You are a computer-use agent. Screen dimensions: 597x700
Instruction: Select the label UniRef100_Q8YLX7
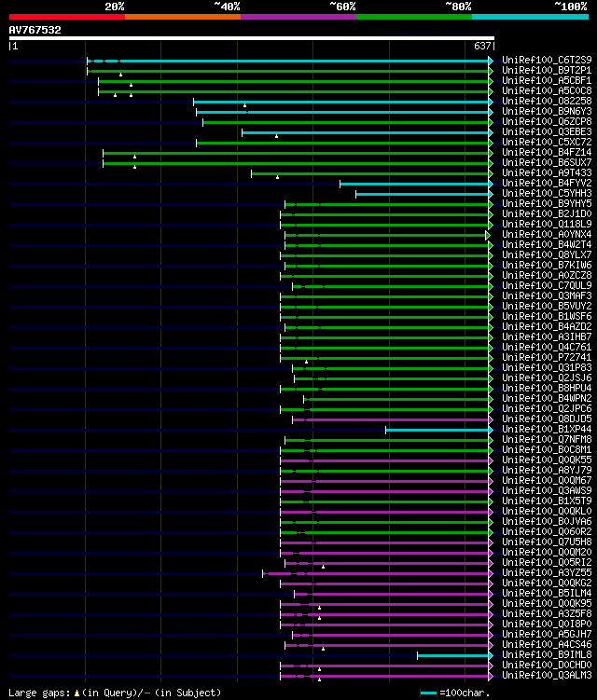point(547,254)
